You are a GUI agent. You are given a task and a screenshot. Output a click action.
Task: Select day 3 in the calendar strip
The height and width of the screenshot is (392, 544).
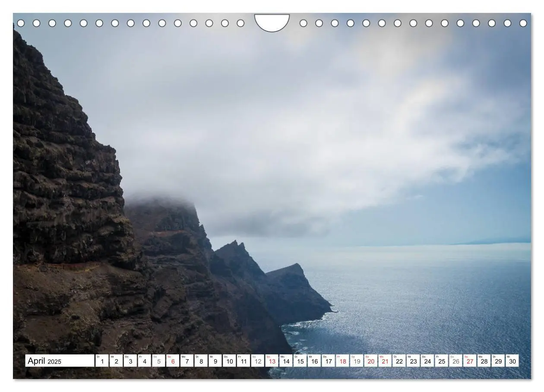tap(130, 361)
